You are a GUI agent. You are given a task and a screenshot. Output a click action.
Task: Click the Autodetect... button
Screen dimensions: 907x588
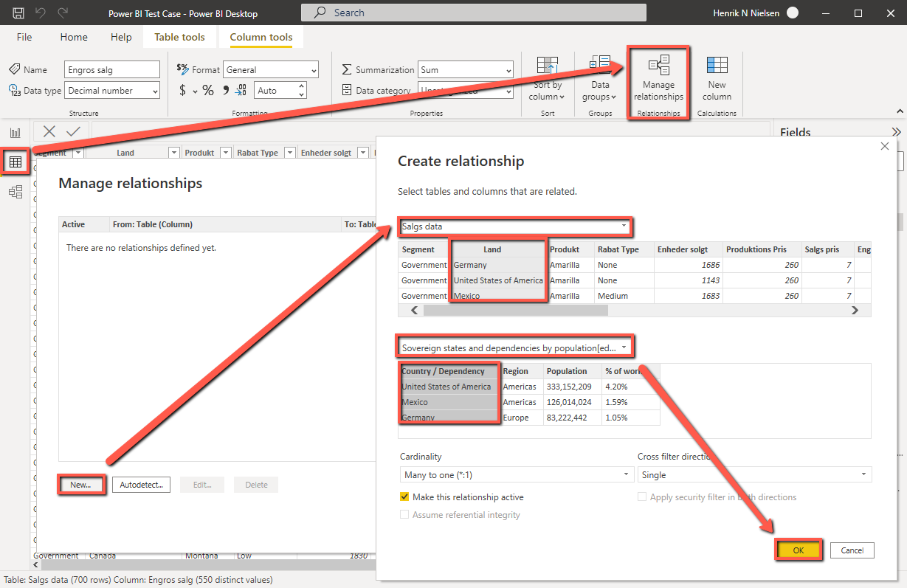(141, 485)
